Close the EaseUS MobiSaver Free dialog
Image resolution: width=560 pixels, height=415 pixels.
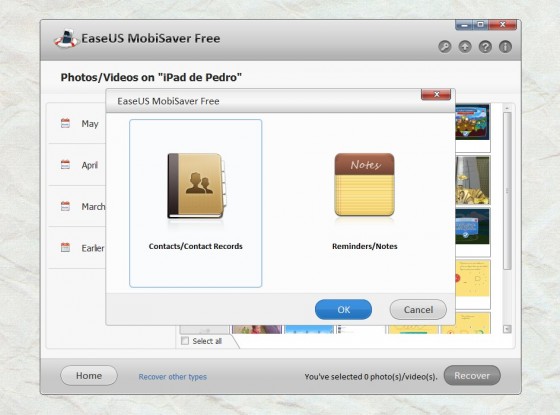tap(436, 95)
